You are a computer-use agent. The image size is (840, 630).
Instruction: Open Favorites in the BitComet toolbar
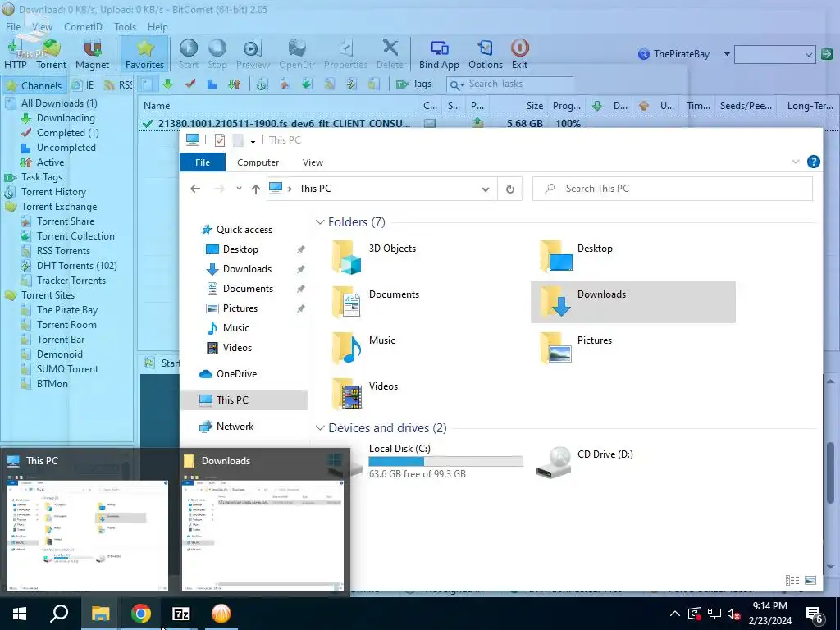[144, 54]
